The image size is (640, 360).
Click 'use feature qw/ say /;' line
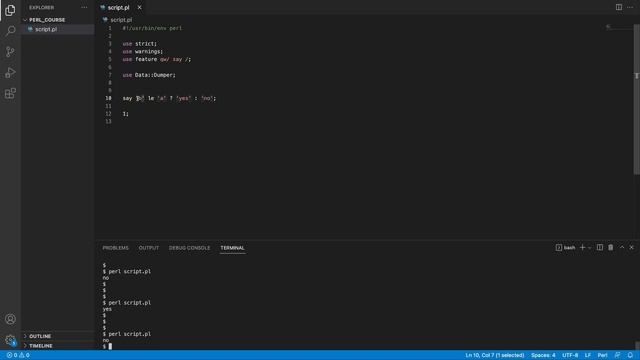click(157, 59)
